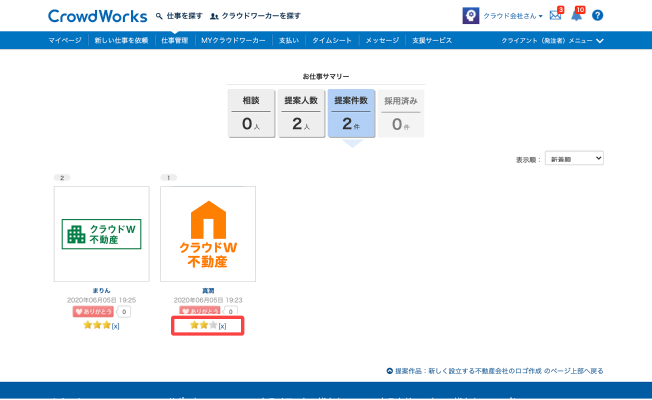652x400 pixels.
Task: Set third star rating on 真潤's proposal
Action: point(213,325)
